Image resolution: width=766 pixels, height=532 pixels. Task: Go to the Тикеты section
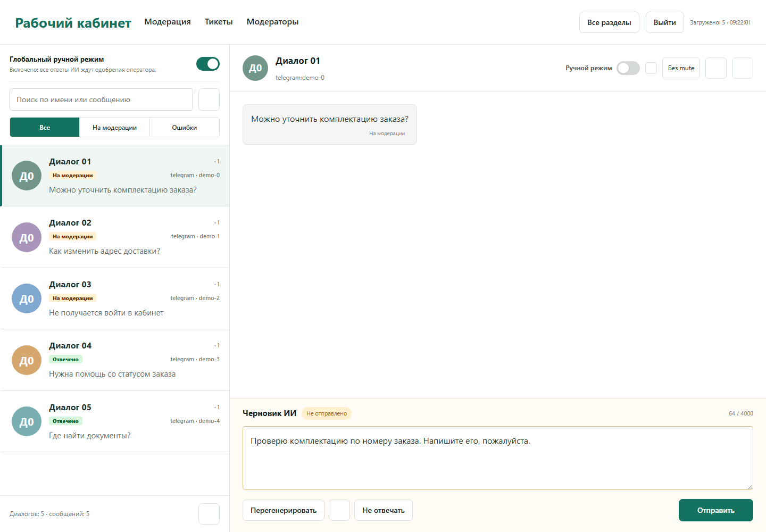[219, 22]
